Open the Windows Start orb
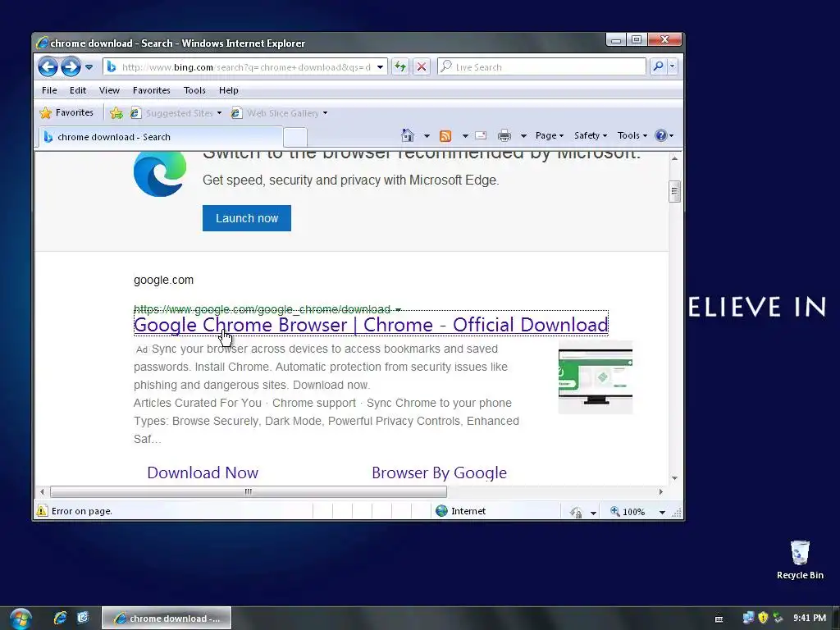The image size is (840, 630). click(x=21, y=619)
